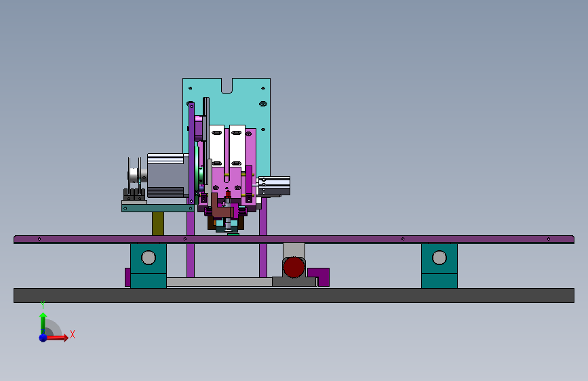Select the long purple horizontal rail plate
Viewport: 588px width, 381px height.
294,239
